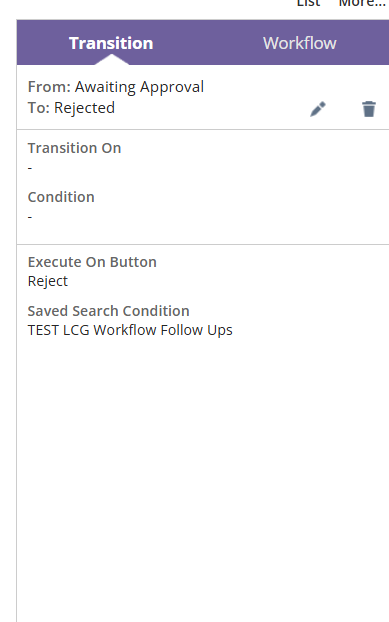Click the List link at top

pos(308,4)
